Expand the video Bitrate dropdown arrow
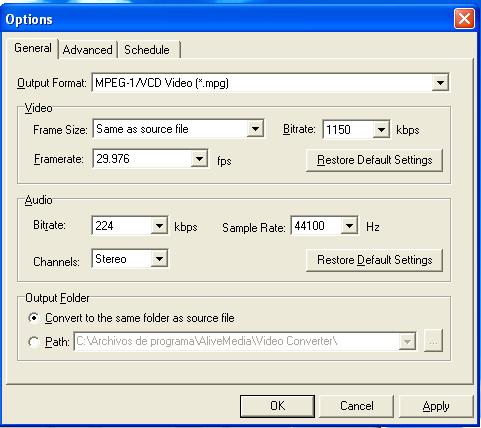 pos(381,129)
